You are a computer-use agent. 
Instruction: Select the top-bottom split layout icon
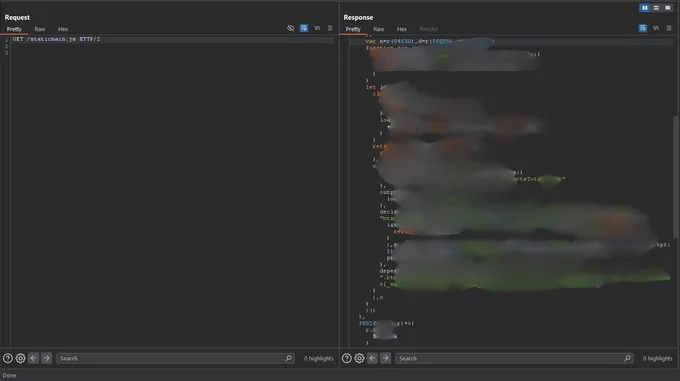tap(656, 8)
